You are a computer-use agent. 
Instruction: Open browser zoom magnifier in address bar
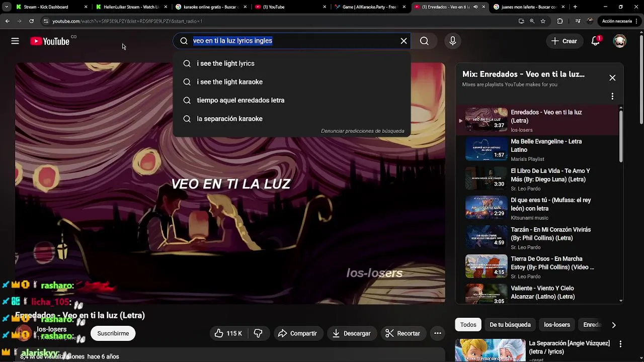(532, 21)
